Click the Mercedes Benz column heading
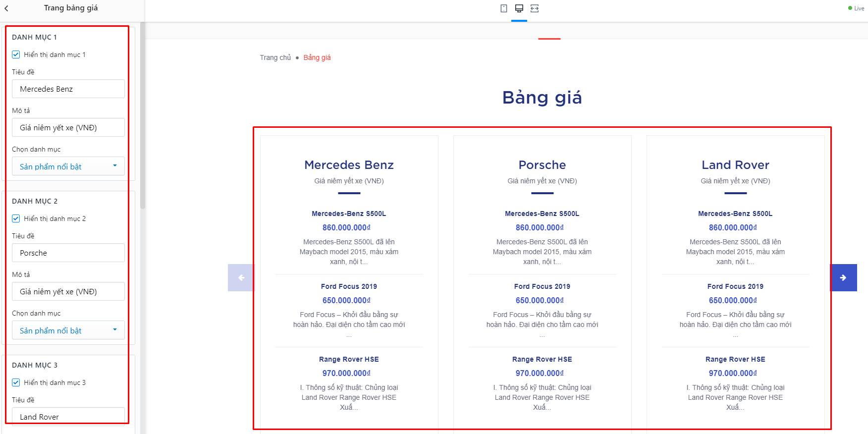The image size is (868, 434). (349, 165)
